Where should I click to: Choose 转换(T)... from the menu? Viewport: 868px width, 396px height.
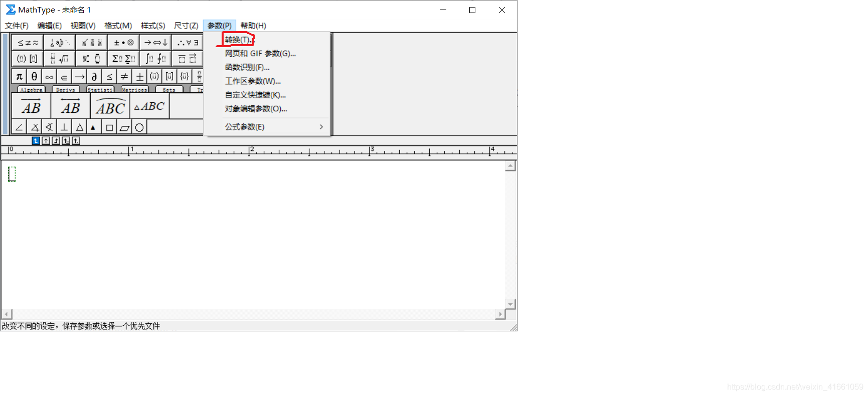(267, 40)
